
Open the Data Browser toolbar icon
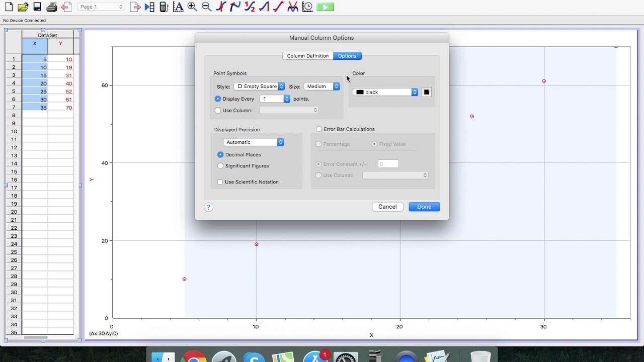coord(149,7)
